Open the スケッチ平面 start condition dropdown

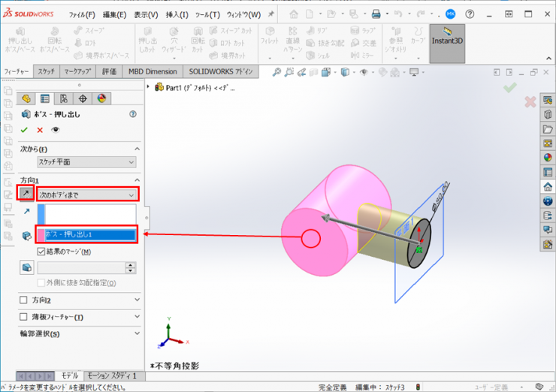click(86, 161)
